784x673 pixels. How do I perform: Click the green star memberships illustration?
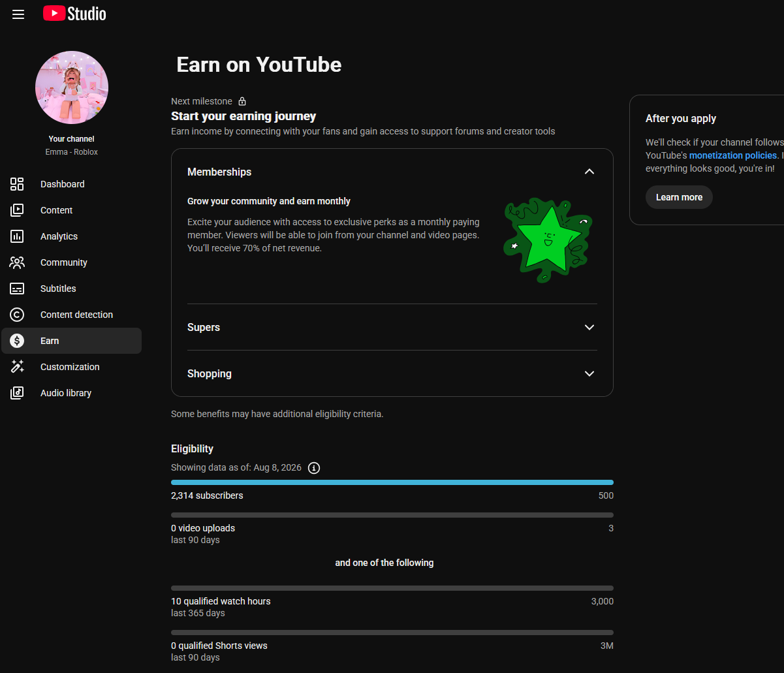[548, 240]
